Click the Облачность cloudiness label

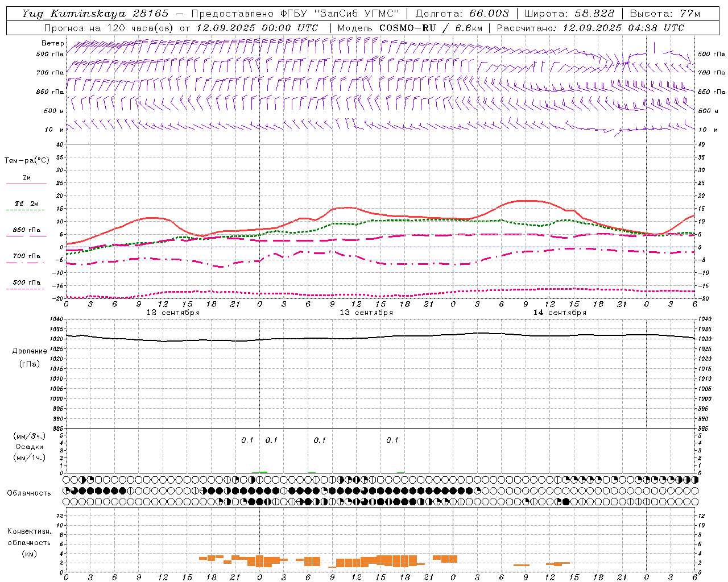pyautogui.click(x=29, y=493)
